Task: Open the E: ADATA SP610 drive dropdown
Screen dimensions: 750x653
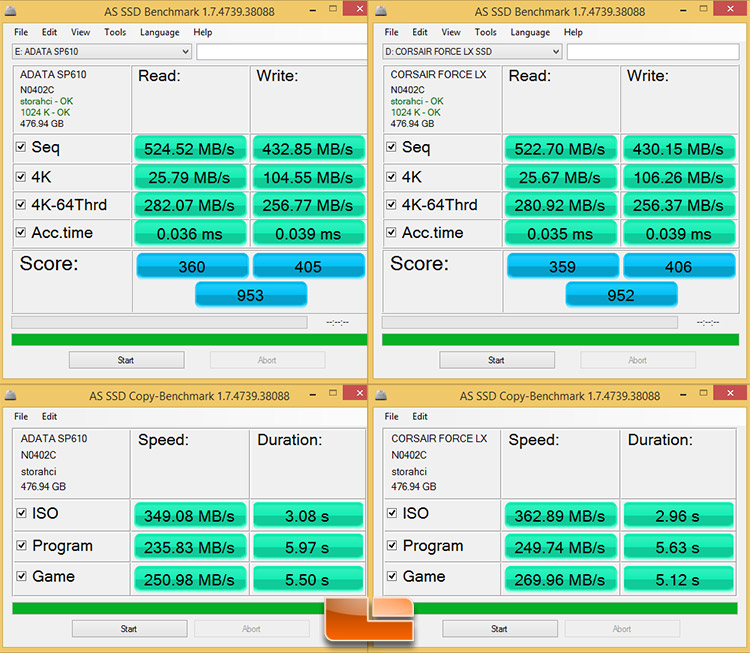Action: click(102, 52)
